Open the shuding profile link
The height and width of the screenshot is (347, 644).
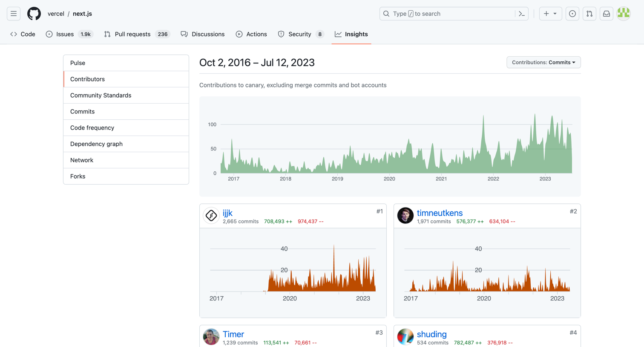click(432, 334)
